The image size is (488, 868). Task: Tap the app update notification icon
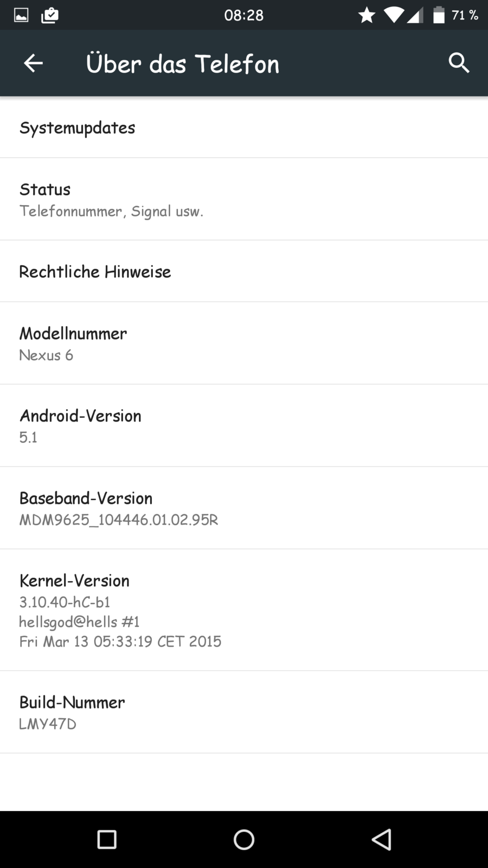pyautogui.click(x=49, y=15)
